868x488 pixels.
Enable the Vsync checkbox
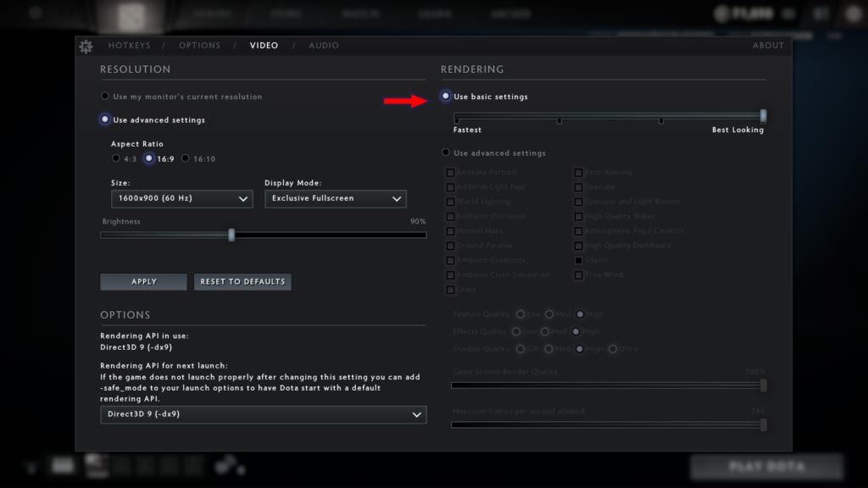click(x=580, y=260)
